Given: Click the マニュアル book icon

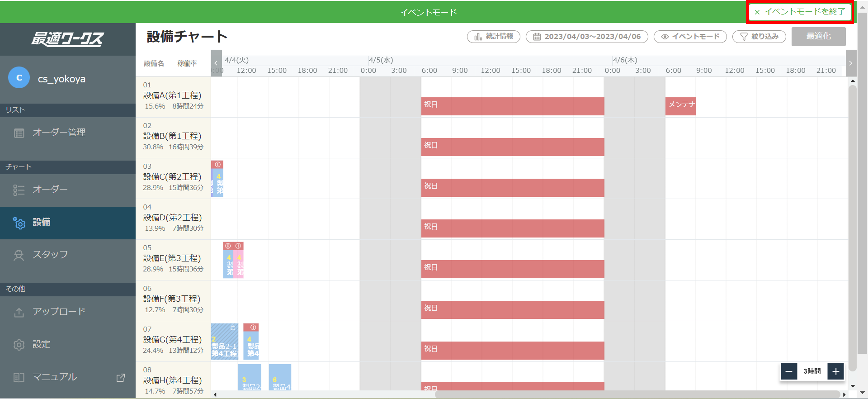Looking at the screenshot, I should coord(19,377).
